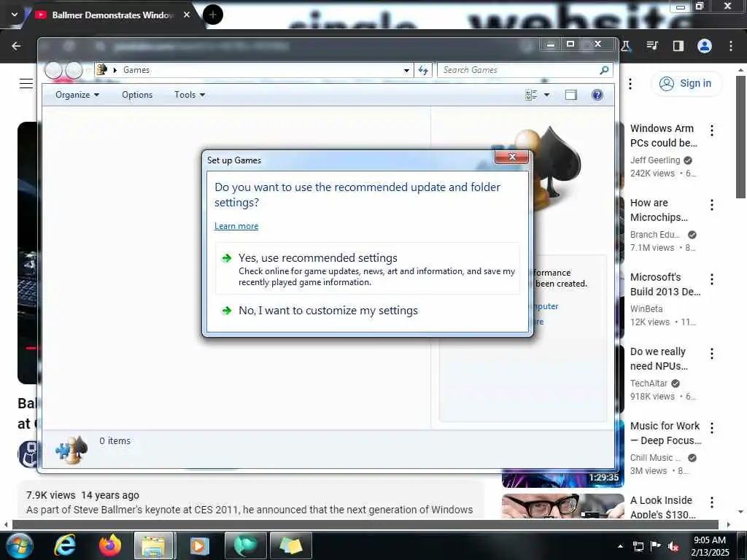747x560 pixels.
Task: Toggle the preview pane icon
Action: (570, 95)
